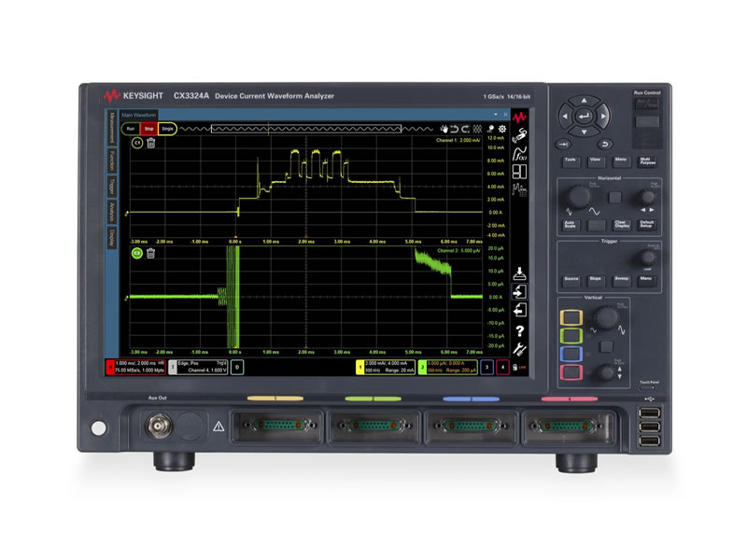The height and width of the screenshot is (560, 747).
Task: Select the hand pan tool icon
Action: pos(444,129)
